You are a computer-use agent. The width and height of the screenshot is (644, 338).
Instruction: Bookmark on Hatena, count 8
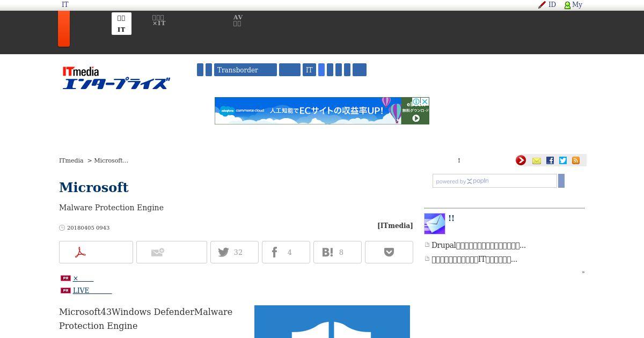pos(338,252)
